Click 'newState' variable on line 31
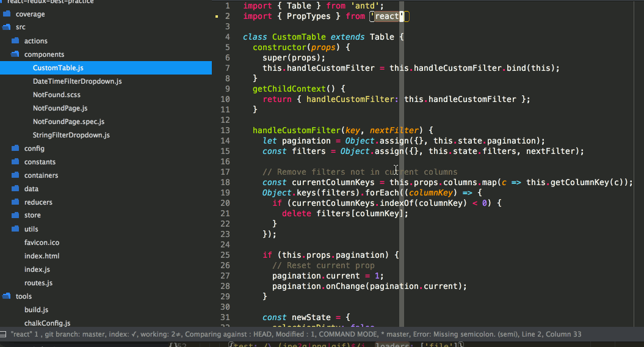 tap(311, 317)
